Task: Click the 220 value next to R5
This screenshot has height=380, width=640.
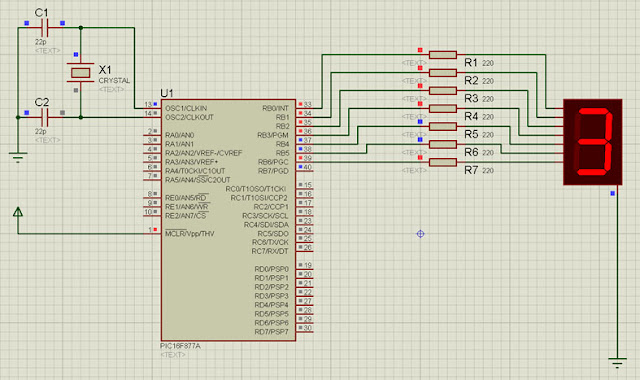Action: click(x=488, y=135)
